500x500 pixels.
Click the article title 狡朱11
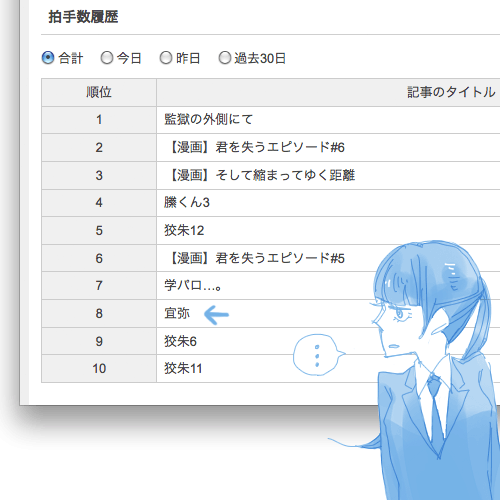[183, 368]
